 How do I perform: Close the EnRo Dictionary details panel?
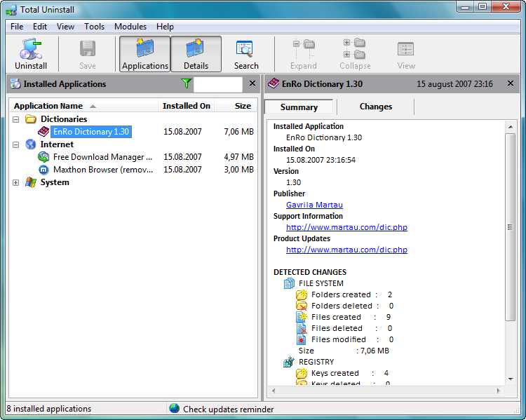point(511,83)
